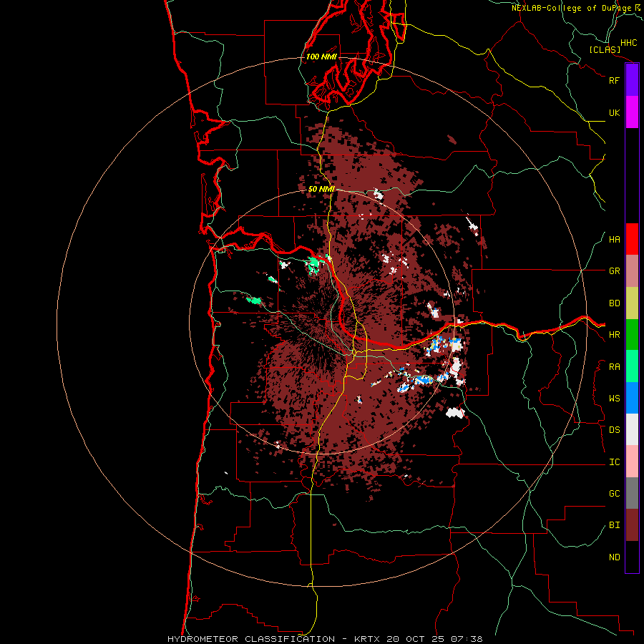Click the HR legend label

(614, 335)
